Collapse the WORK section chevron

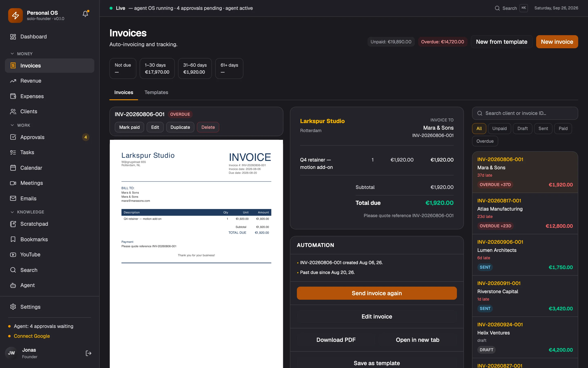click(x=12, y=125)
